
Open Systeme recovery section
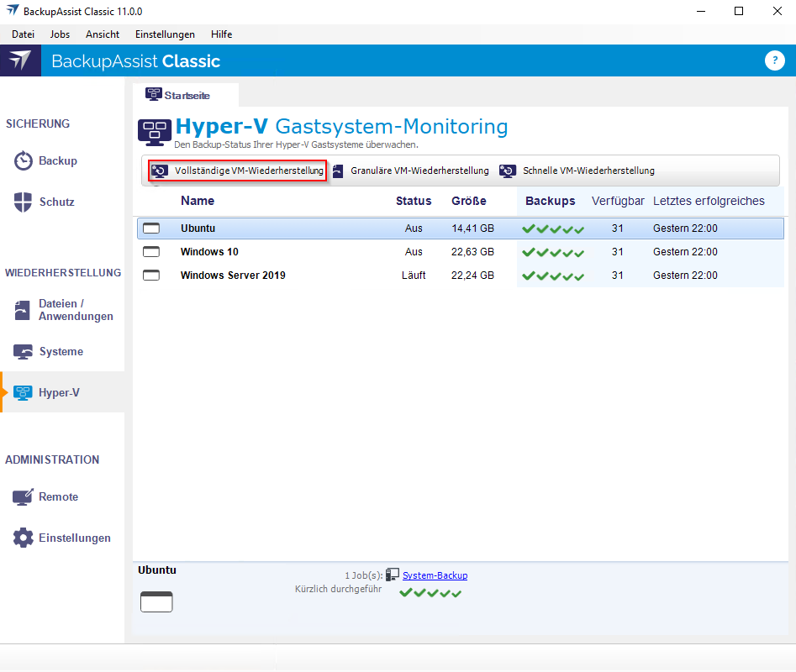coord(61,351)
